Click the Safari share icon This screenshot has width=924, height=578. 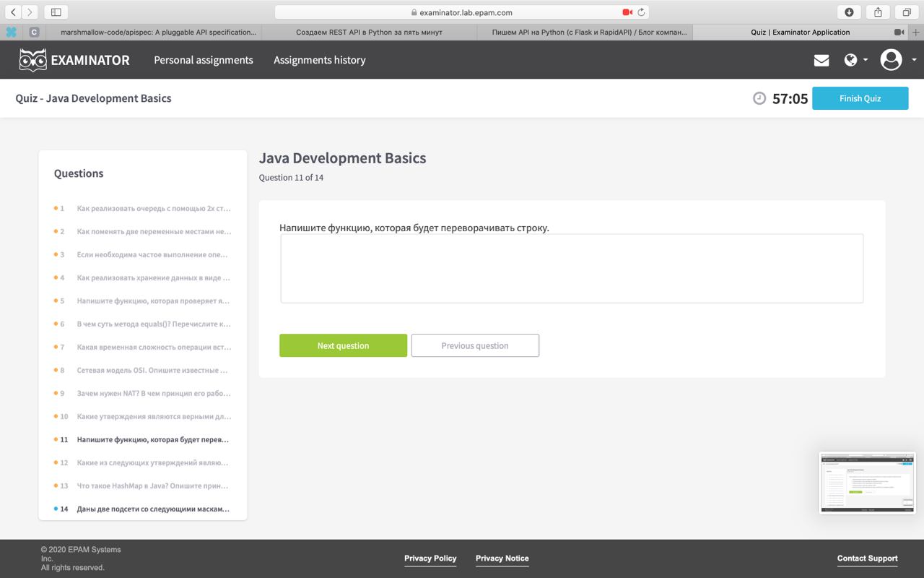(x=878, y=12)
